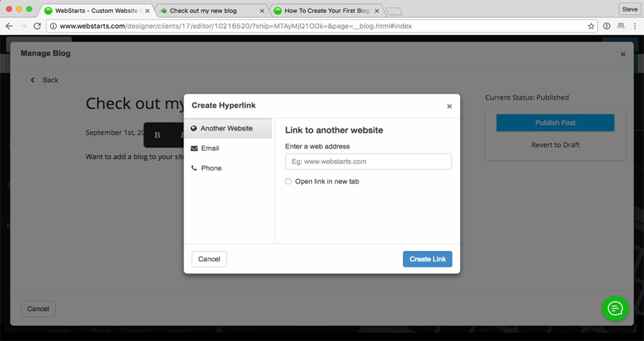644x341 pixels.
Task: Choose the Email link option
Action: click(x=210, y=149)
